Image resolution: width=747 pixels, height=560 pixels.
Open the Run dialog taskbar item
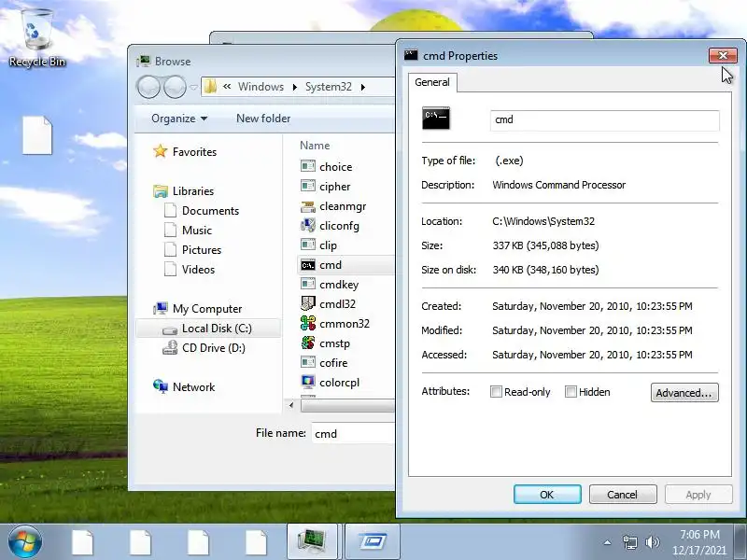pos(372,541)
